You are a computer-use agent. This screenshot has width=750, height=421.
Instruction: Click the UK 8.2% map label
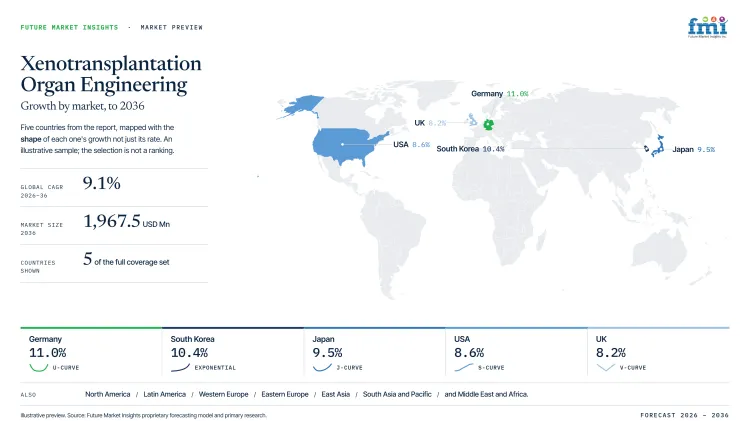[430, 123]
